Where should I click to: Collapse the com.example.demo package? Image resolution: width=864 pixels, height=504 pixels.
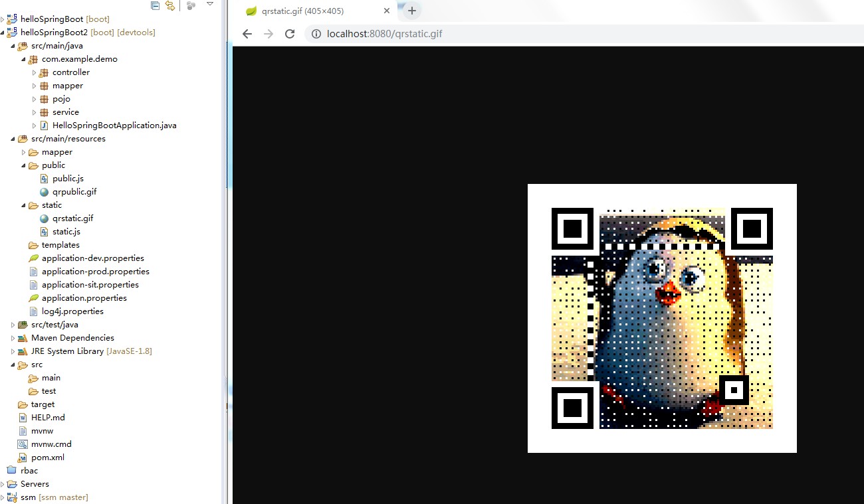[23, 59]
